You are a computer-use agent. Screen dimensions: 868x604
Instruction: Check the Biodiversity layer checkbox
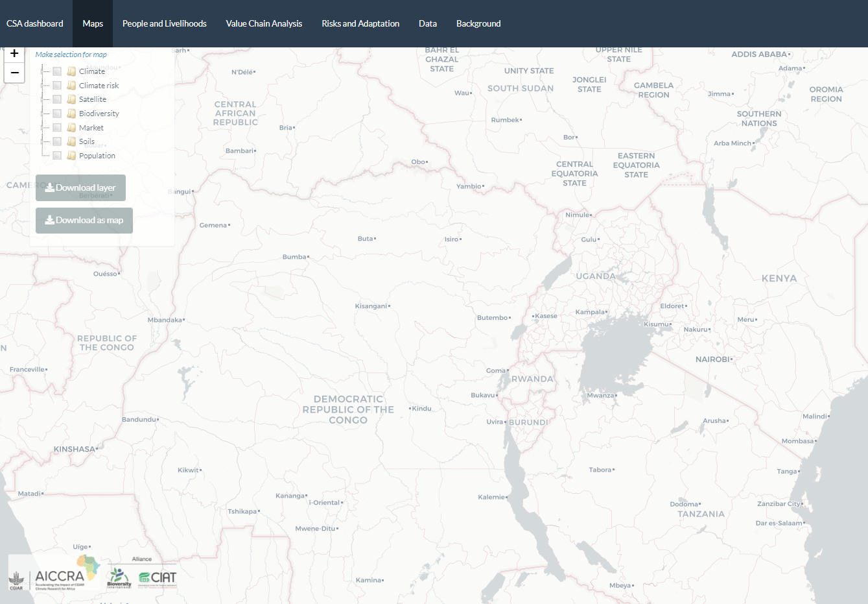(57, 113)
